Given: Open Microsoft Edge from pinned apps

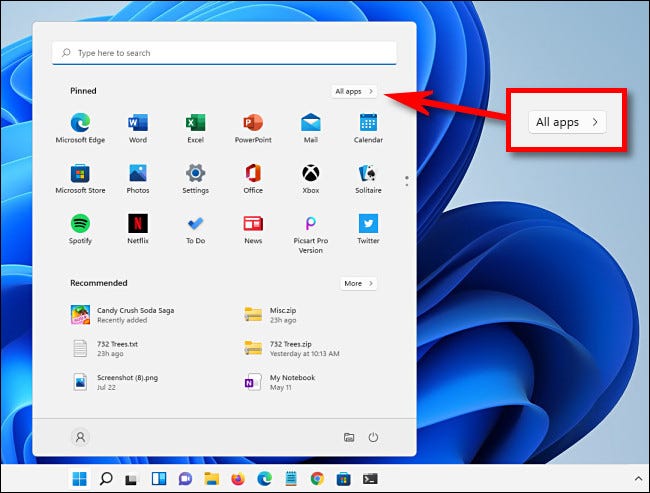Looking at the screenshot, I should pos(80,128).
